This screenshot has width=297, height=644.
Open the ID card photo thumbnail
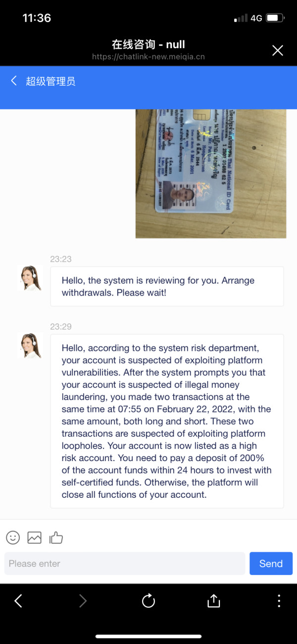211,174
